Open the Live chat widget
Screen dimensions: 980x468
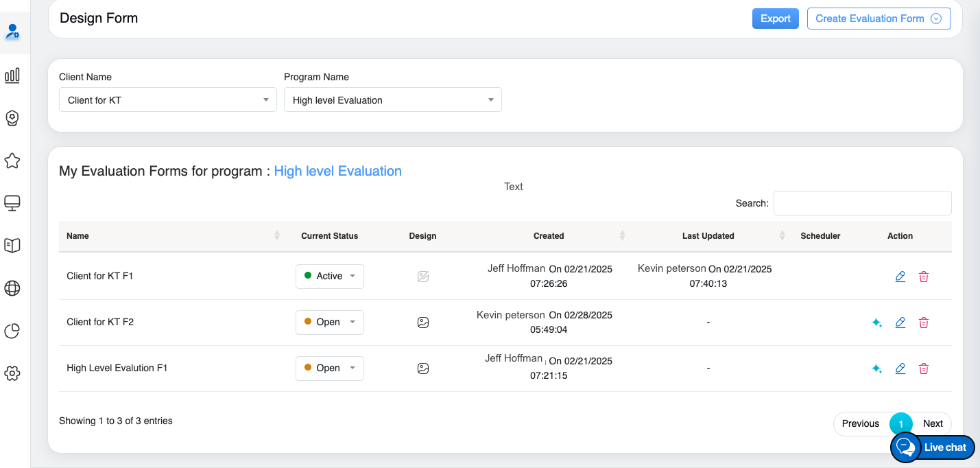coord(933,447)
